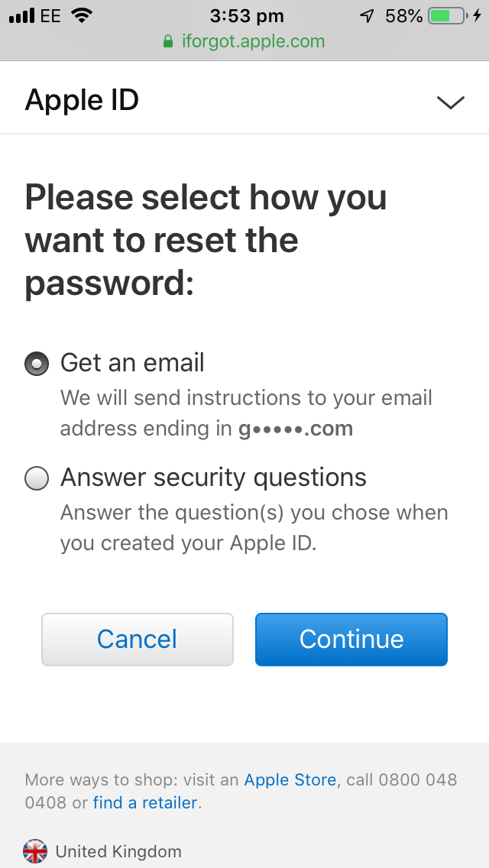This screenshot has height=868, width=489.
Task: Tap the United Kingdom flag icon
Action: point(35,851)
